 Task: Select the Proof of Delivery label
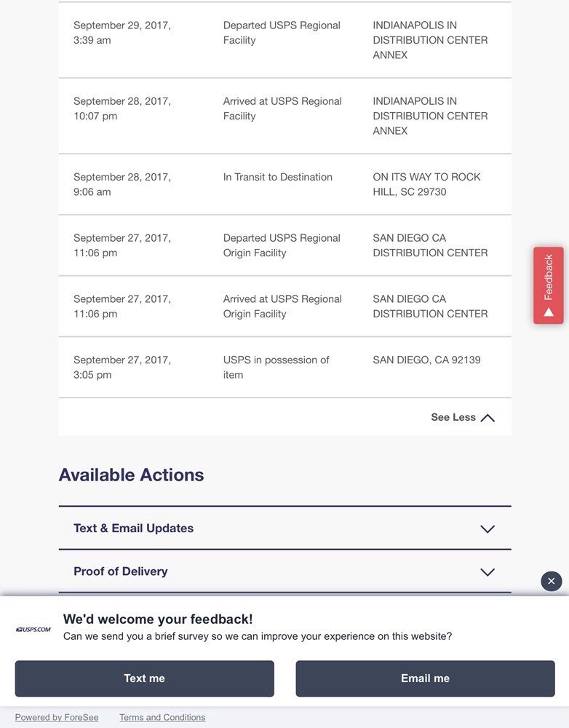[121, 571]
